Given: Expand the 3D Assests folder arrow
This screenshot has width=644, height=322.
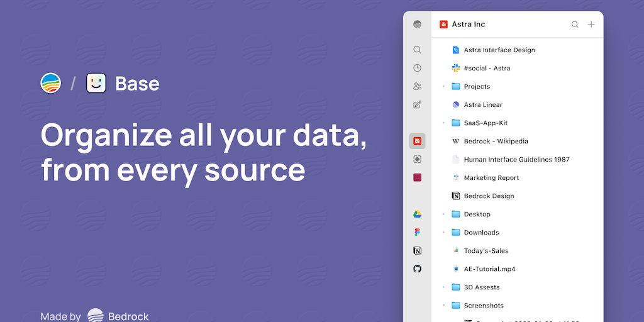Looking at the screenshot, I should tap(443, 287).
